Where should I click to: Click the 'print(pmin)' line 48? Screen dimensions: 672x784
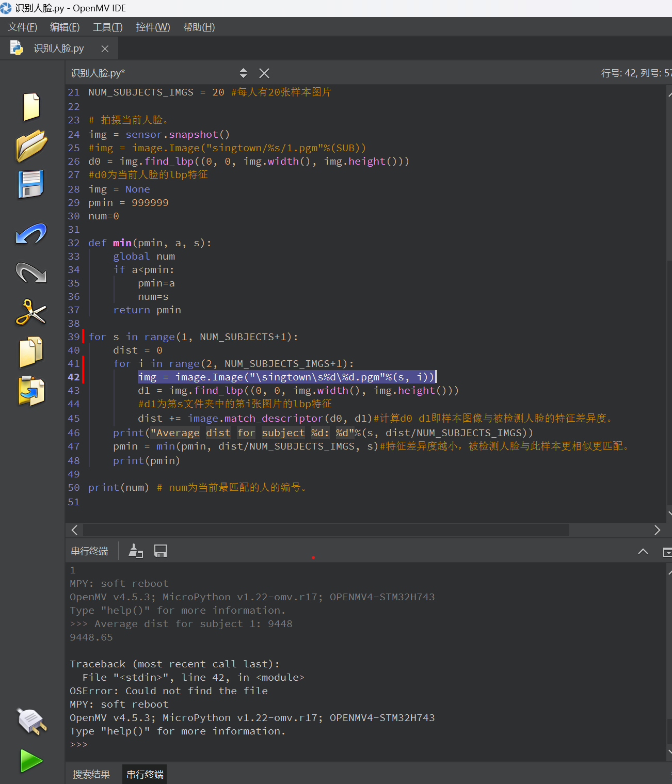[147, 460]
